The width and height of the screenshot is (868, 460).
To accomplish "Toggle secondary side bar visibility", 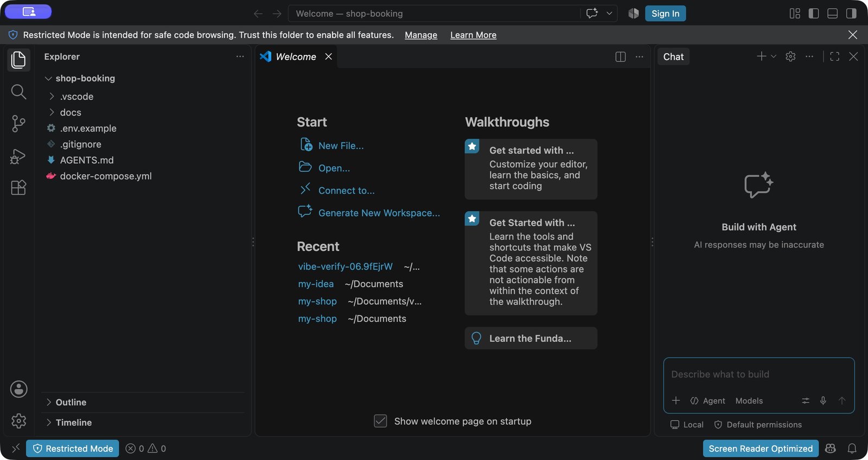I will pyautogui.click(x=851, y=14).
